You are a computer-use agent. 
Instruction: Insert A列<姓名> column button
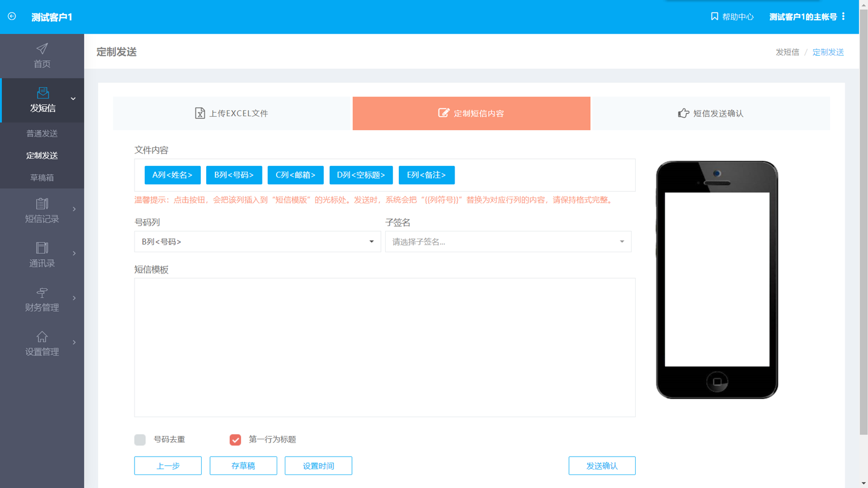pyautogui.click(x=173, y=175)
